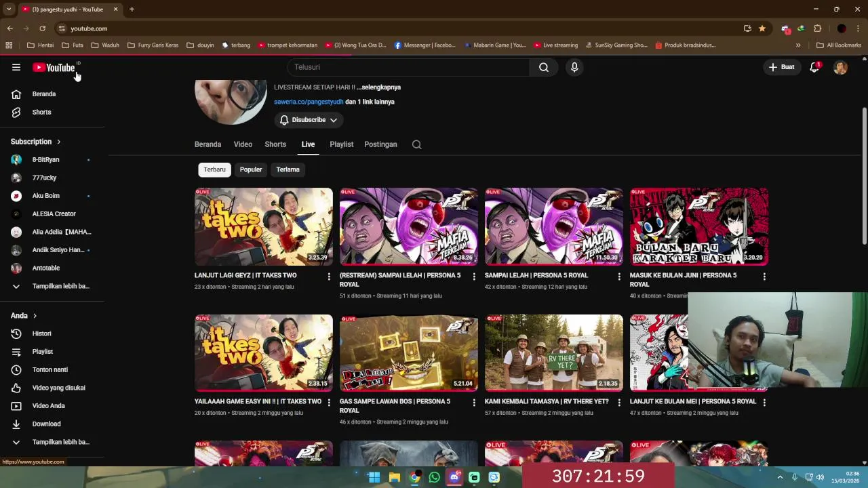Open Chrome tab search dropdown
The height and width of the screenshot is (488, 868).
[9, 9]
